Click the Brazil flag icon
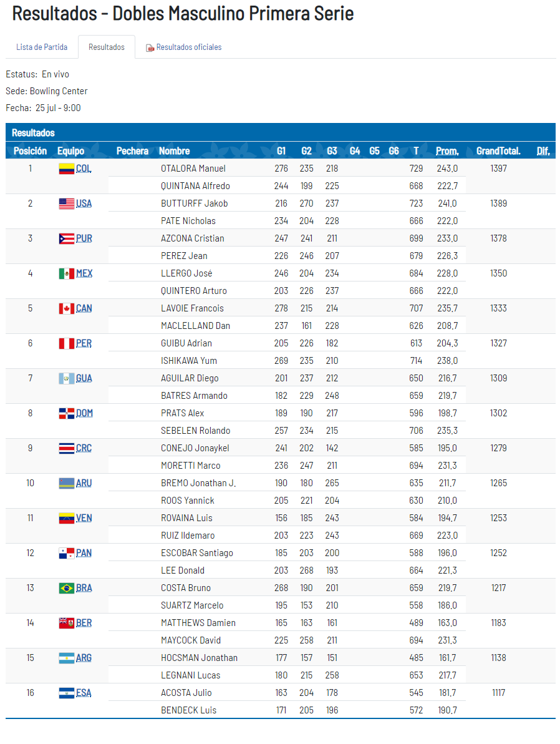This screenshot has width=560, height=744. coord(66,588)
